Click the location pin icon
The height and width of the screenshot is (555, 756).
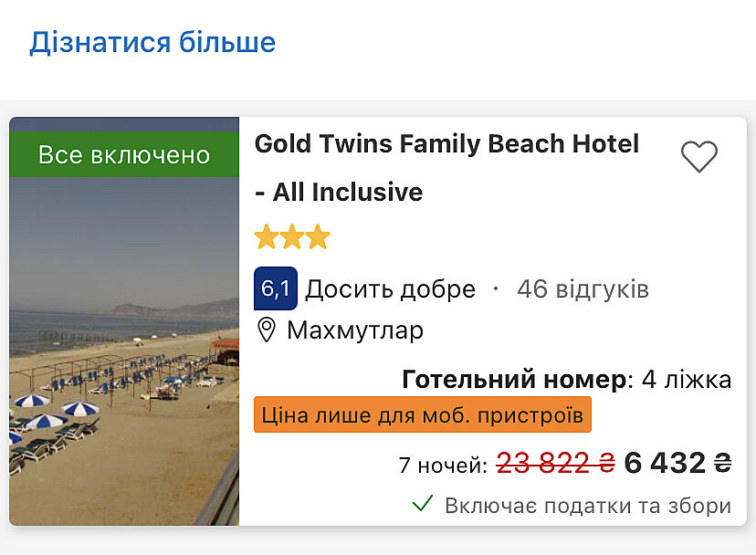267,330
